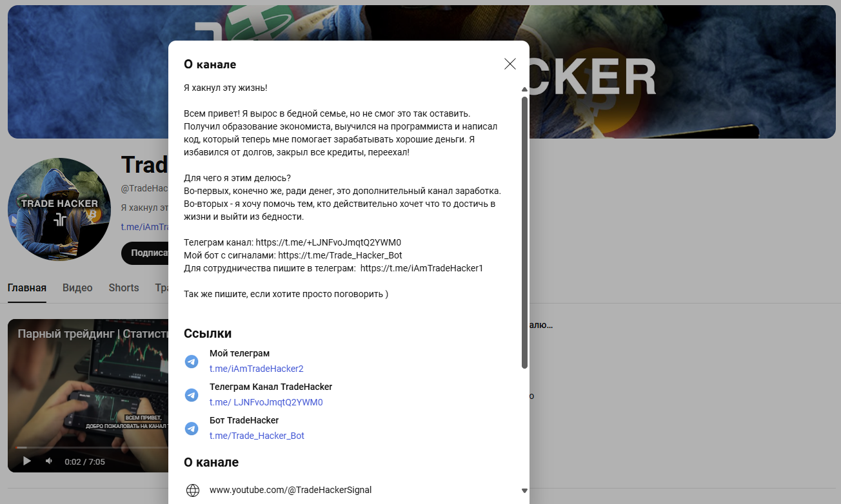
Task: Click the 'Бот TradeHacker' link title
Action: click(x=244, y=420)
